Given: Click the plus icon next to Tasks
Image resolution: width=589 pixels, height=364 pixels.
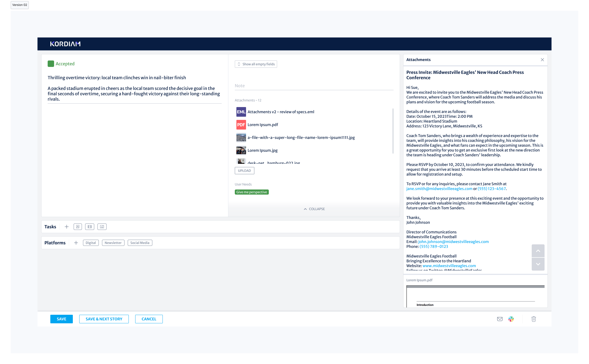Looking at the screenshot, I should (x=67, y=227).
